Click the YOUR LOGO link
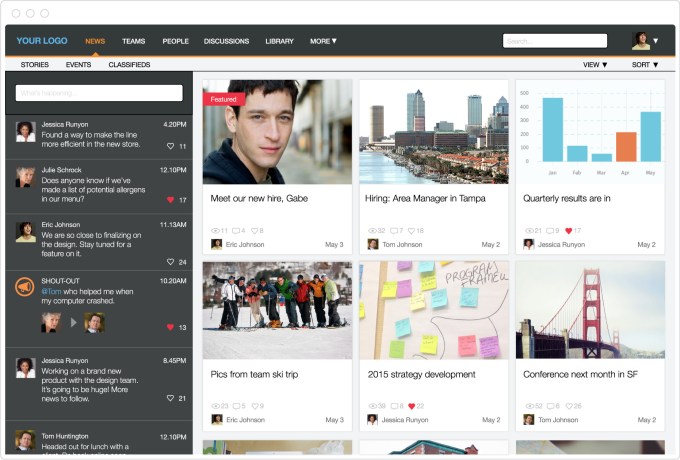 (x=42, y=41)
